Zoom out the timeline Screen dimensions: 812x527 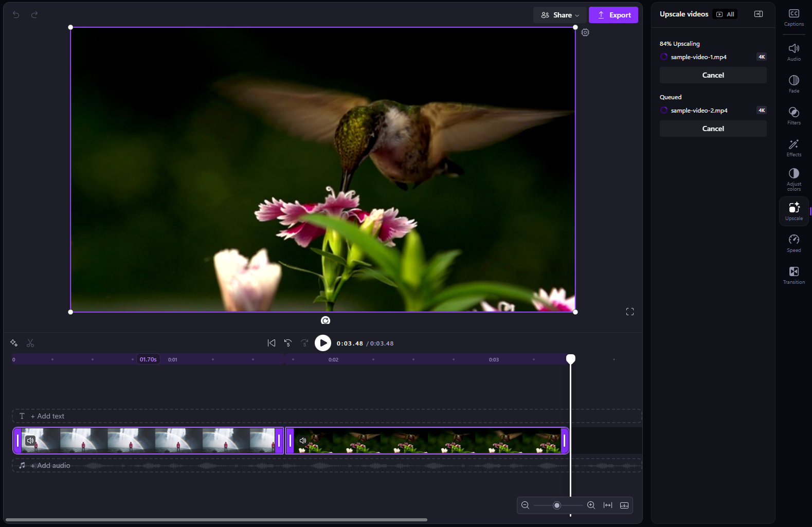[525, 505]
